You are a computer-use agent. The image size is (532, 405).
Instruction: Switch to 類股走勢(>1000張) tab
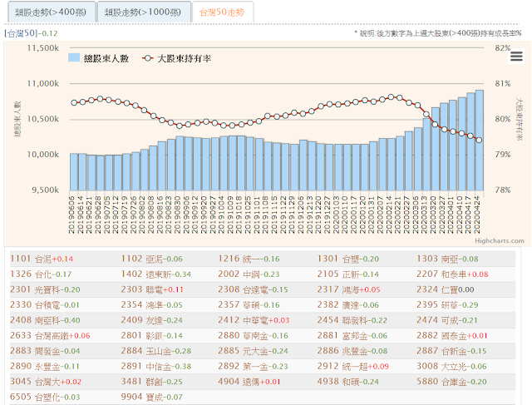point(144,12)
